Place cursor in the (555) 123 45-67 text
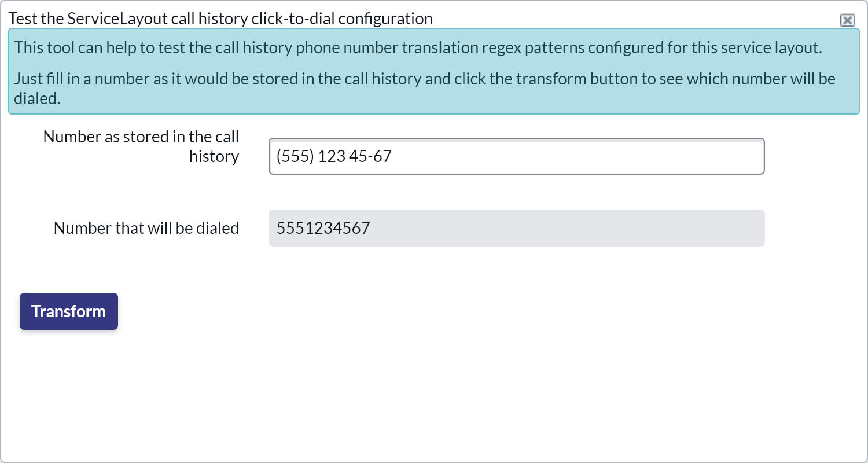Image resolution: width=868 pixels, height=463 pixels. 334,156
